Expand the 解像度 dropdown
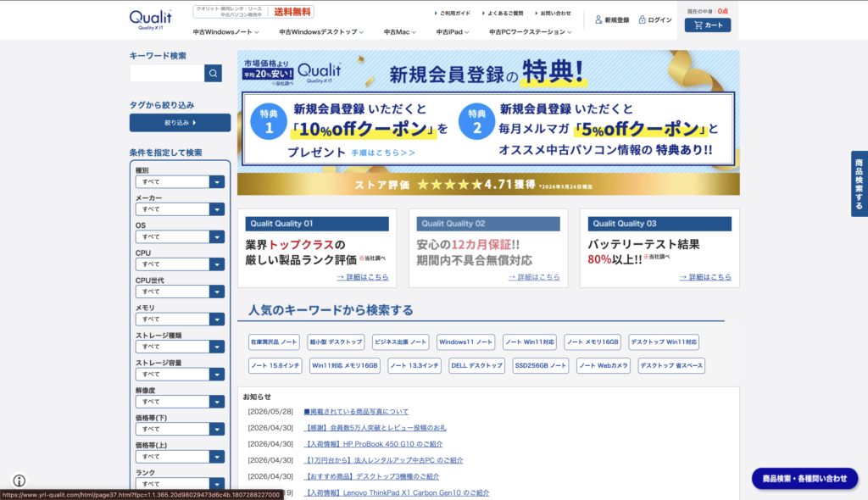The width and height of the screenshot is (868, 500). pos(180,402)
